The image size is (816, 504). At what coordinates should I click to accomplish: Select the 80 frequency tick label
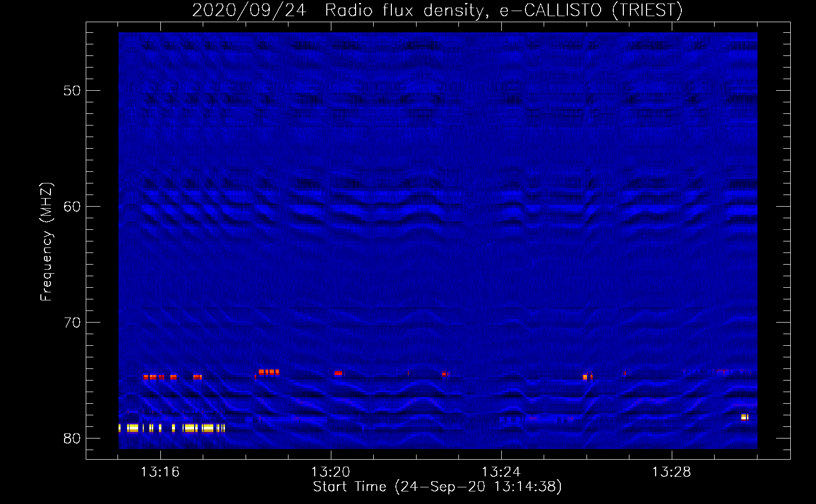tap(72, 438)
